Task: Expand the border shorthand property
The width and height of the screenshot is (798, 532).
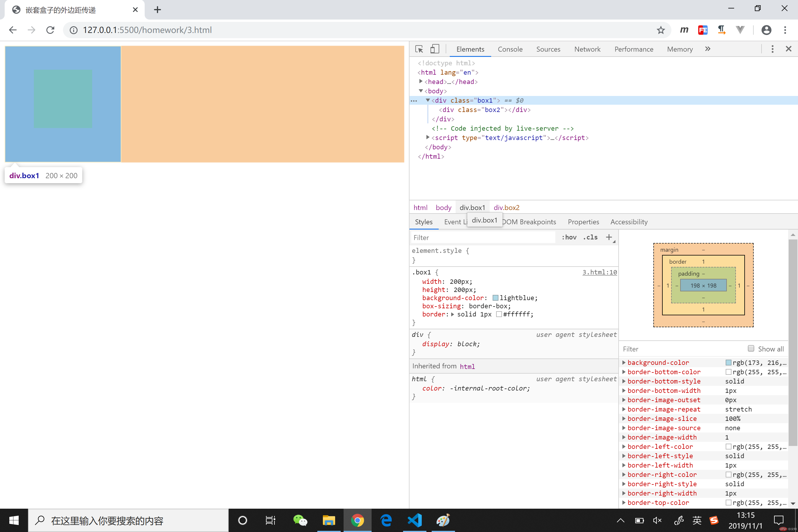Action: pos(453,314)
